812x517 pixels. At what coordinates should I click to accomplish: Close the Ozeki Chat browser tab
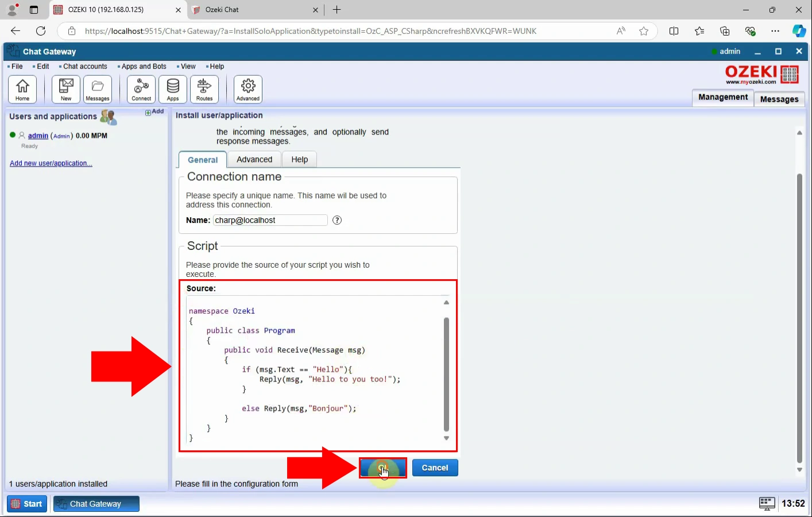click(315, 10)
